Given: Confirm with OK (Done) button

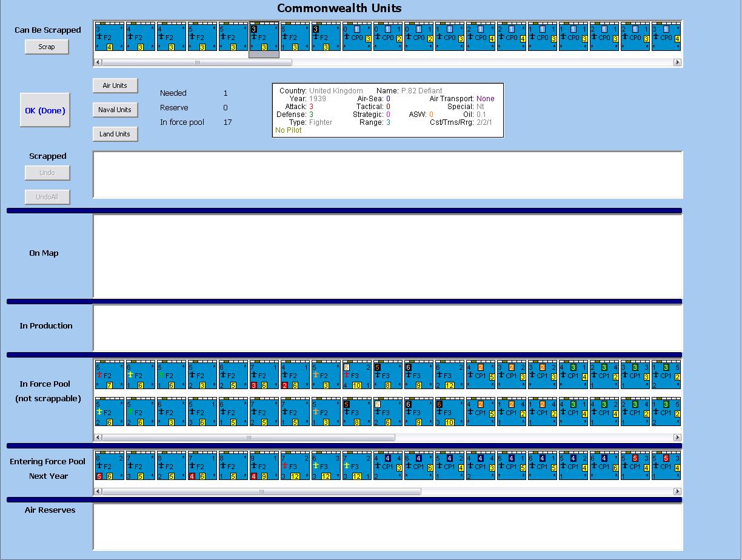Looking at the screenshot, I should click(x=45, y=110).
